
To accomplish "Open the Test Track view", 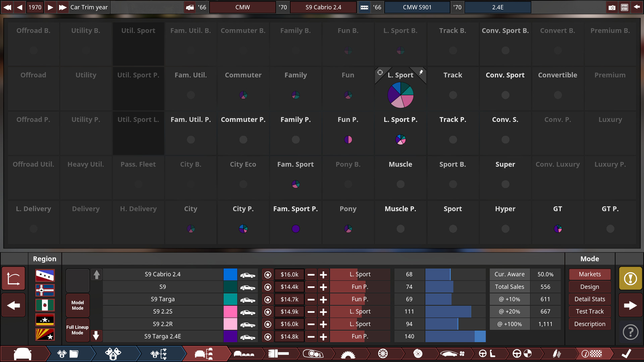I will (590, 311).
